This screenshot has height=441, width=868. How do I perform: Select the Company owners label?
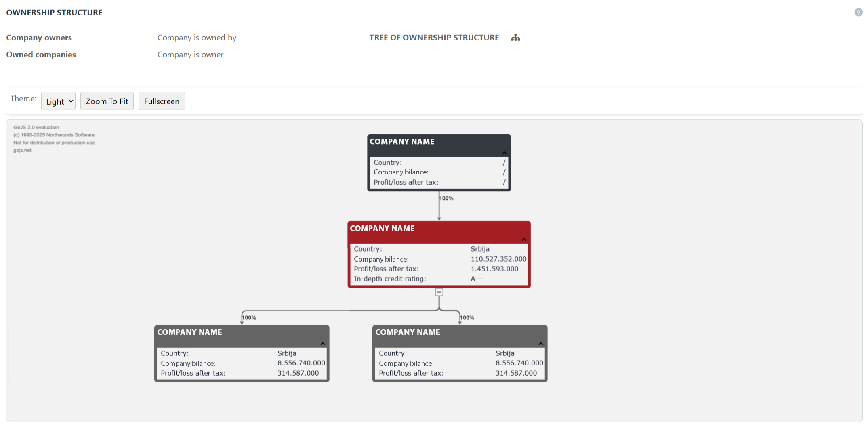pyautogui.click(x=39, y=38)
